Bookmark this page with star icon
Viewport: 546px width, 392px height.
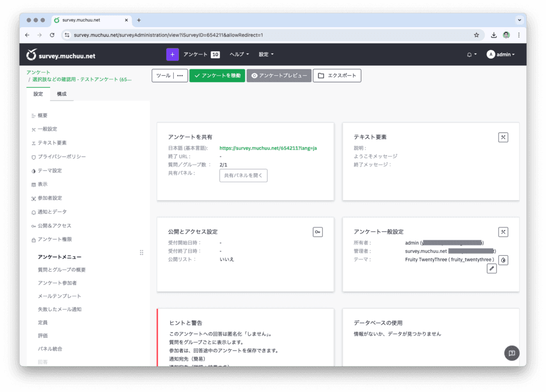point(476,35)
